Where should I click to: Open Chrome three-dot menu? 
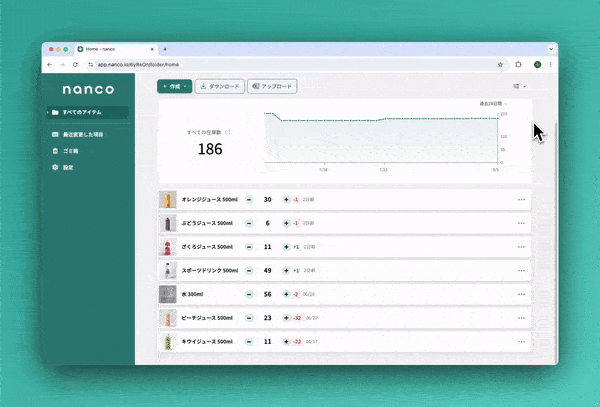coord(551,65)
